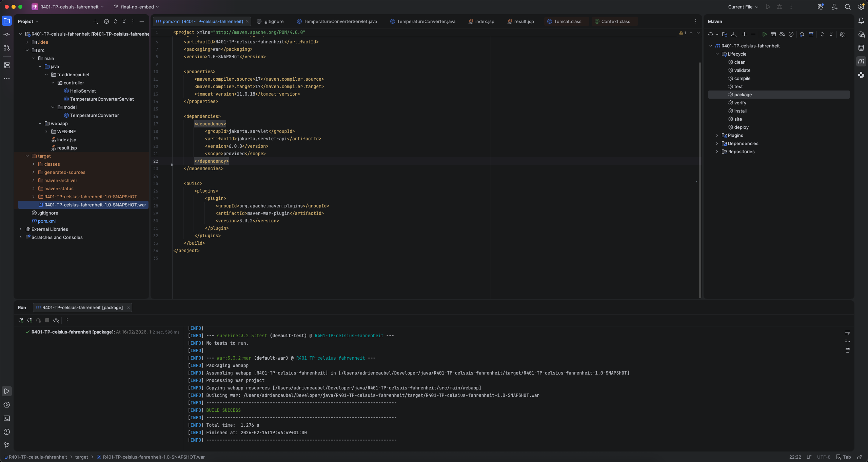868x462 pixels.
Task: Clear the Run console output
Action: pos(847,350)
